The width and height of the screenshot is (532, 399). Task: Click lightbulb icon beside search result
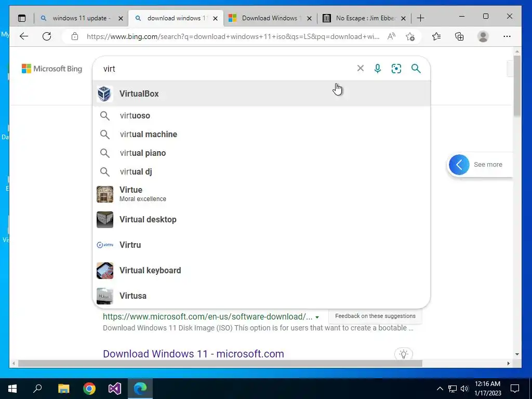tap(403, 354)
